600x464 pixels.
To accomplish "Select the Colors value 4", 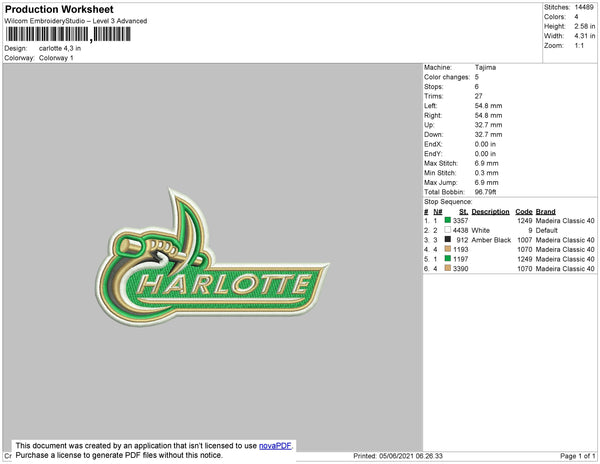I will pos(576,17).
